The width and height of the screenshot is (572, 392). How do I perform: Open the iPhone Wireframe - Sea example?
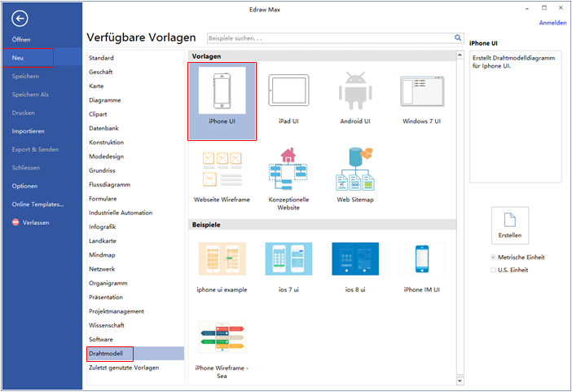click(222, 337)
